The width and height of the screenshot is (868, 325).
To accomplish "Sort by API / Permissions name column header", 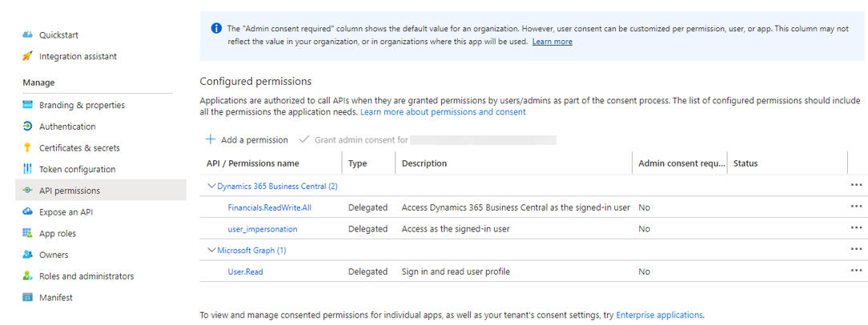I will pyautogui.click(x=251, y=163).
